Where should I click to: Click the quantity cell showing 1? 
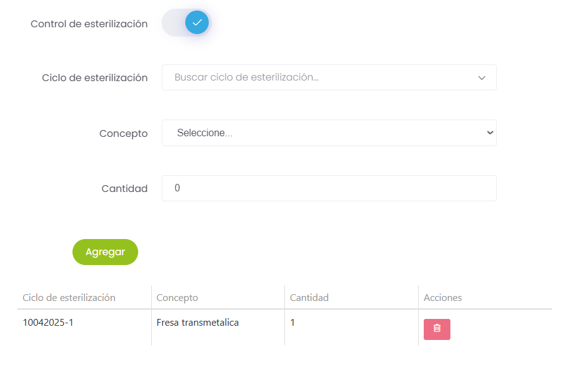292,322
